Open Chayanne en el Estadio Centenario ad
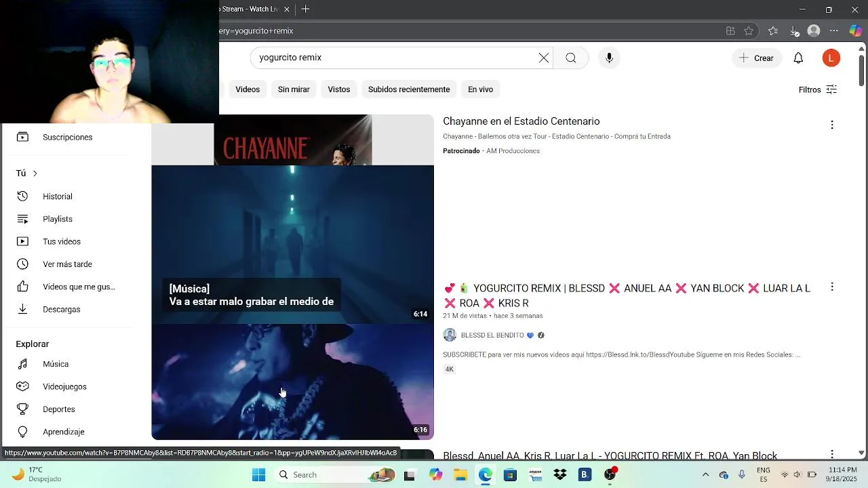This screenshot has height=488, width=868. tap(521, 121)
